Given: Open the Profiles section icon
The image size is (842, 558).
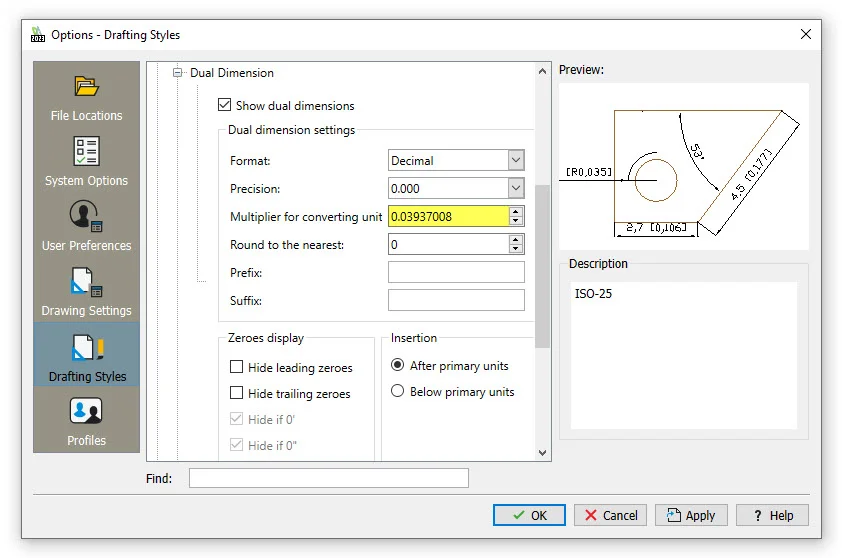Looking at the screenshot, I should coord(86,412).
